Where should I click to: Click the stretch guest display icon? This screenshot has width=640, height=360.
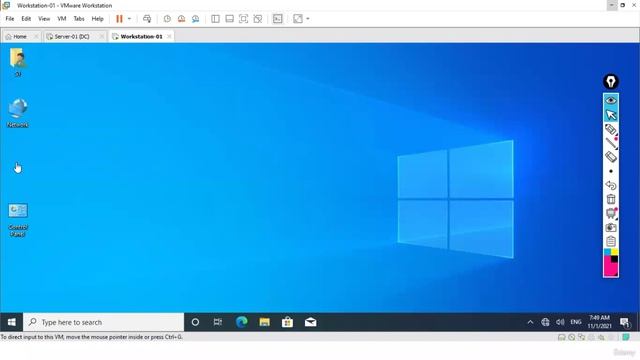(298, 19)
